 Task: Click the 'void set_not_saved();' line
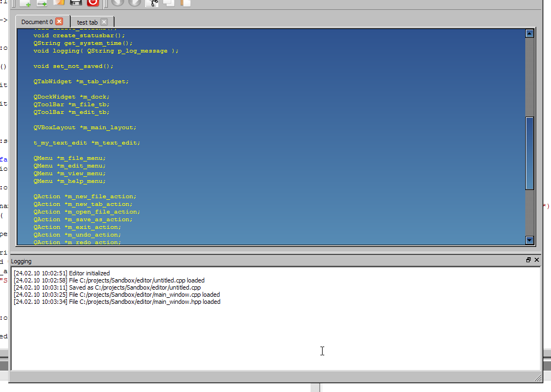73,66
